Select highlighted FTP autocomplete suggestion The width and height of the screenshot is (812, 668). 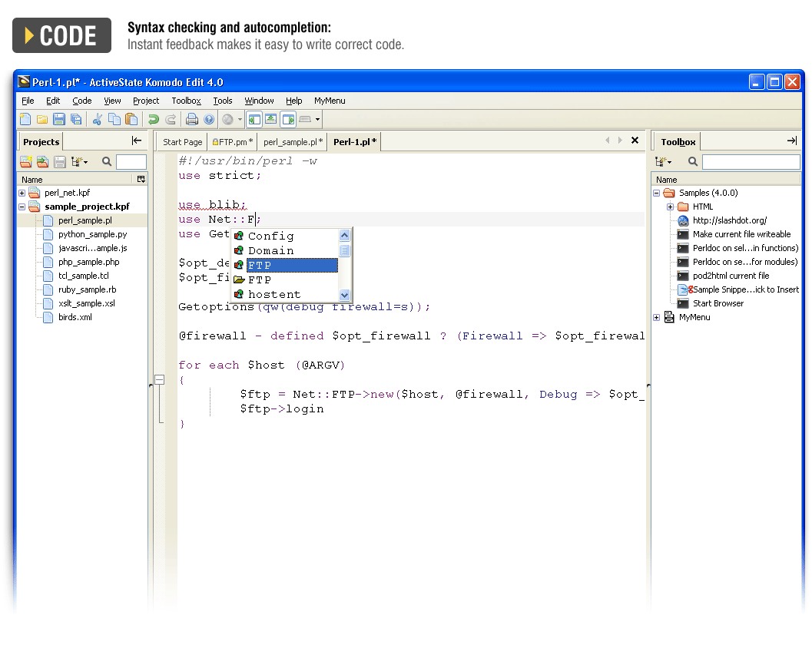pos(291,265)
